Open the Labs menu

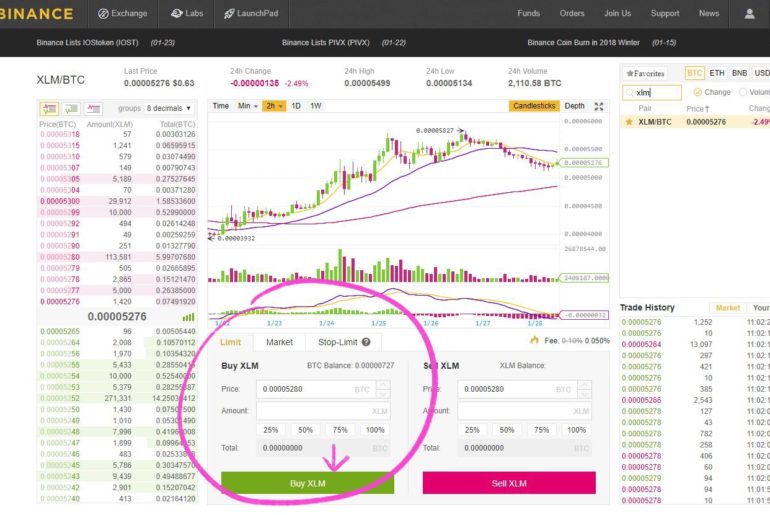(187, 14)
